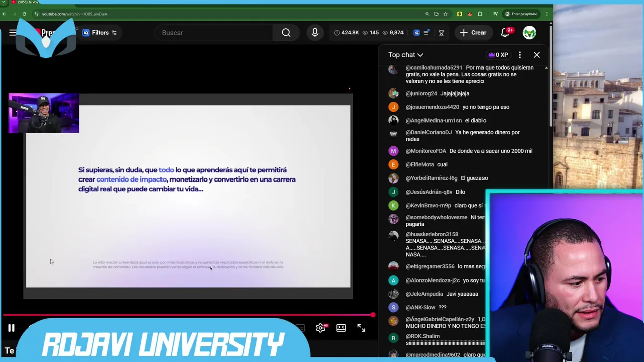
Task: Toggle theater mode in player
Action: point(341,328)
